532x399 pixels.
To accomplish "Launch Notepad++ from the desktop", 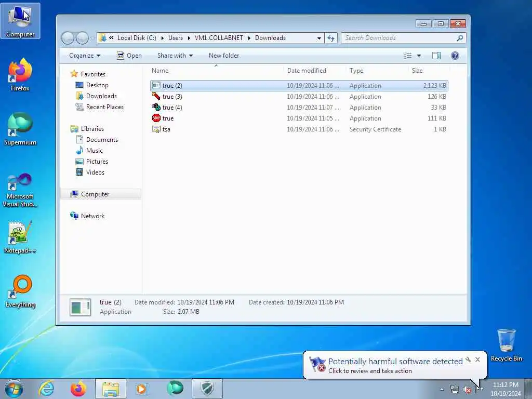I will pos(20,237).
